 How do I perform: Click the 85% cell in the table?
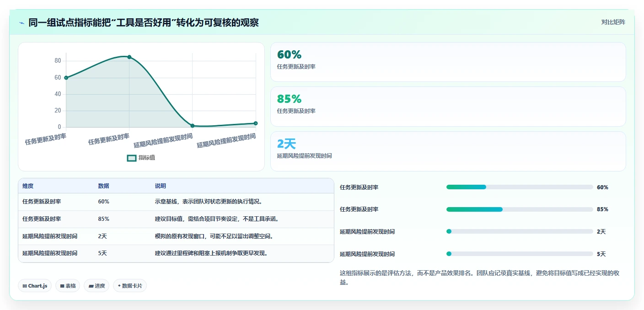pos(103,219)
